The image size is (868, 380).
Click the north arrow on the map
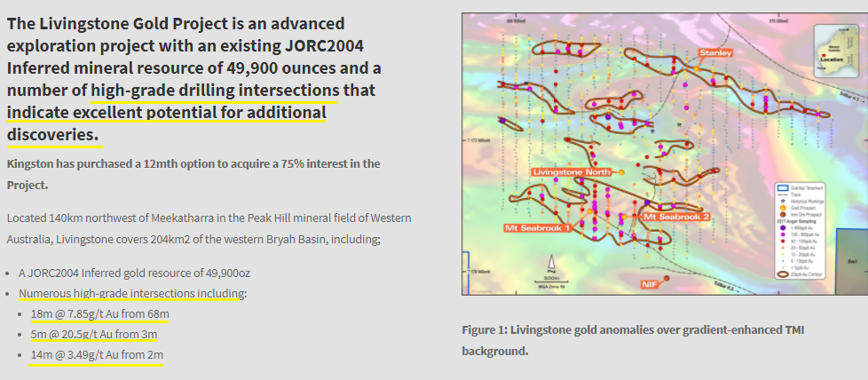coord(551,263)
